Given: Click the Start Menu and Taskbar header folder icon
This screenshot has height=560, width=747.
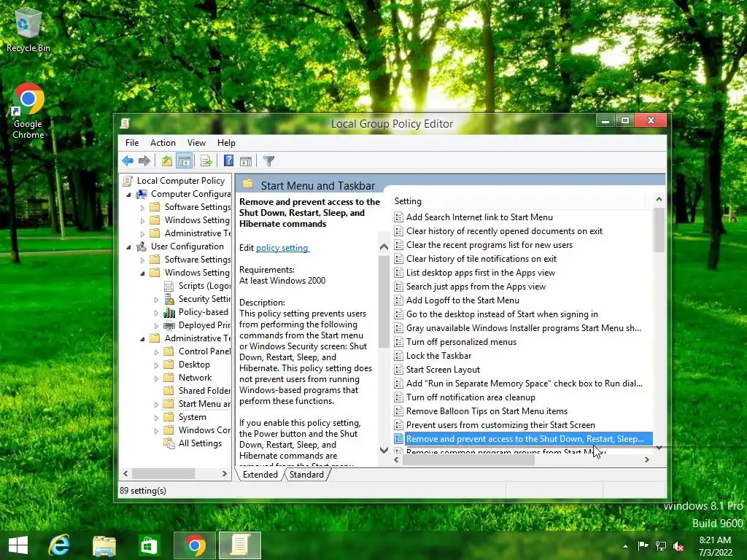Looking at the screenshot, I should pyautogui.click(x=248, y=184).
